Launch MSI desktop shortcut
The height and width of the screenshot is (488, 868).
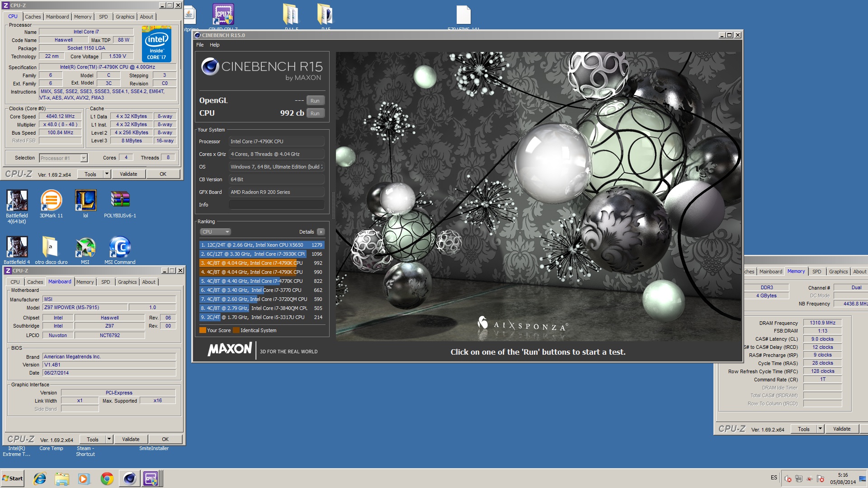pyautogui.click(x=85, y=250)
